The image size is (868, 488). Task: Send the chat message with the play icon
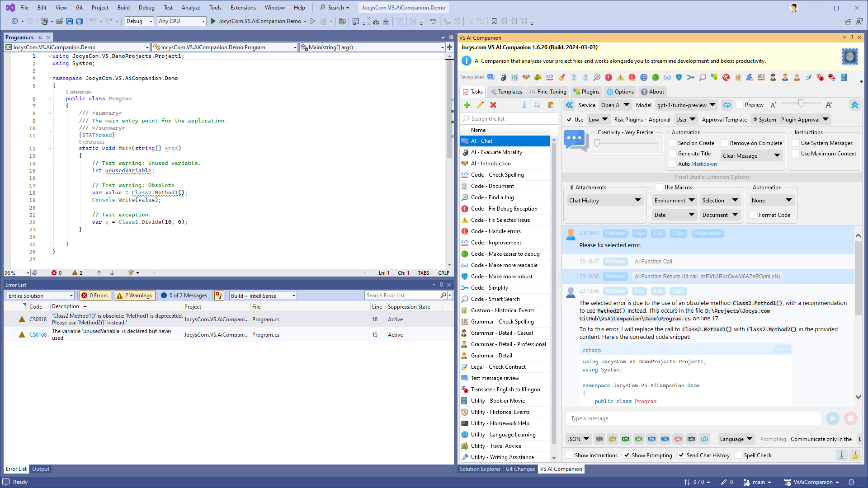(833, 418)
